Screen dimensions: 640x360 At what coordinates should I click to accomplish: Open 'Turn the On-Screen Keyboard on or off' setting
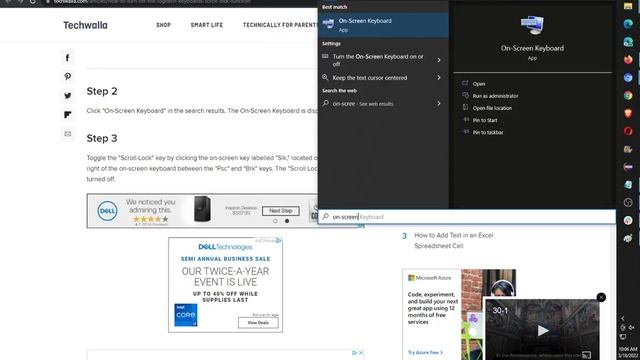378,60
